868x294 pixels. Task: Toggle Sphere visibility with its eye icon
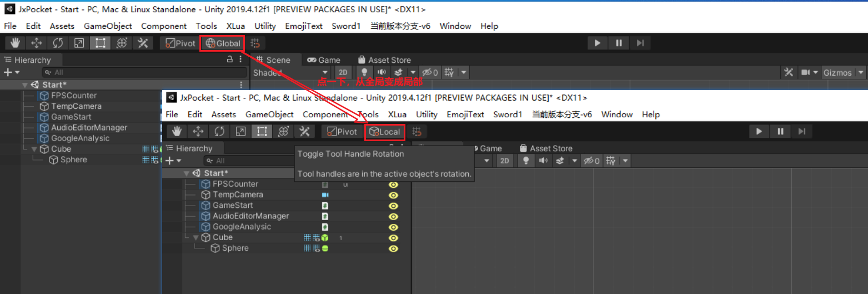pyautogui.click(x=393, y=248)
